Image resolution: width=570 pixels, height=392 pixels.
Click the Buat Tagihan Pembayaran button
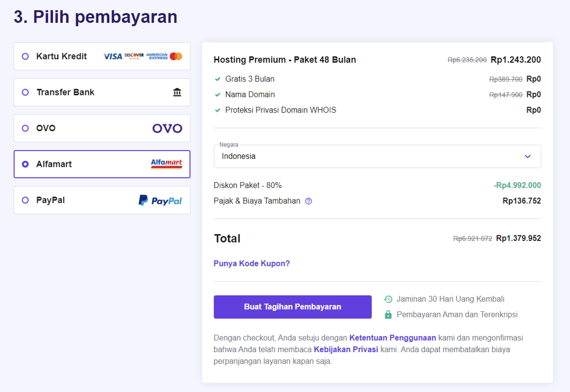pos(292,307)
